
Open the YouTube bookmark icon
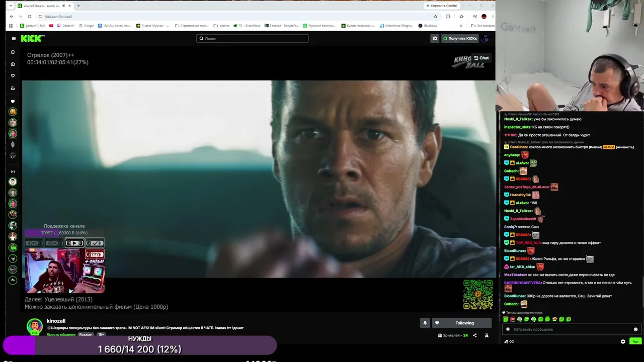pos(51,26)
